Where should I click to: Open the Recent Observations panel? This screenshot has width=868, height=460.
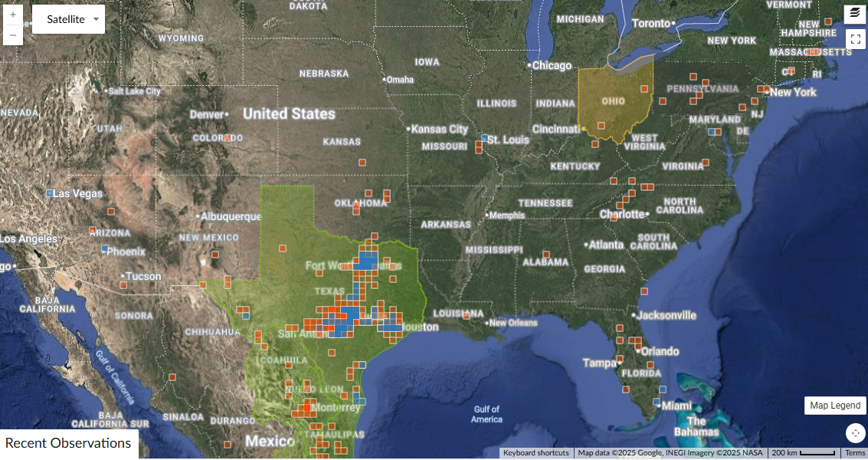coord(68,443)
